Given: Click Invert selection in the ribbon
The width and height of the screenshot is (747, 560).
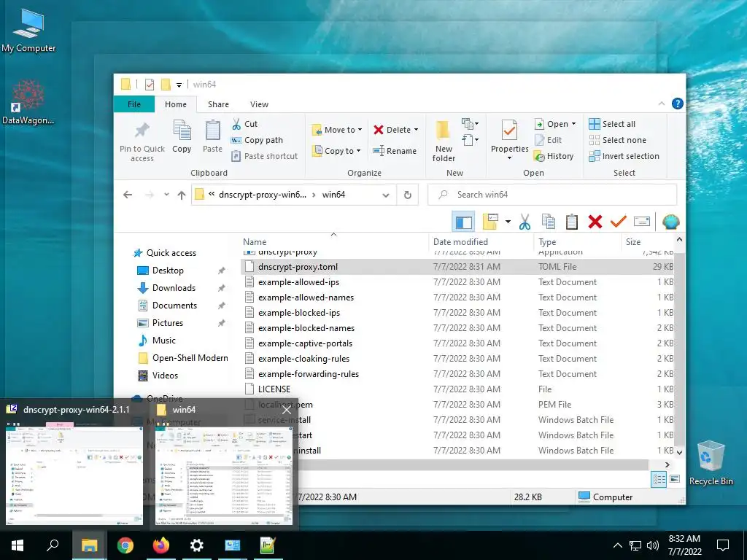Looking at the screenshot, I should click(624, 156).
